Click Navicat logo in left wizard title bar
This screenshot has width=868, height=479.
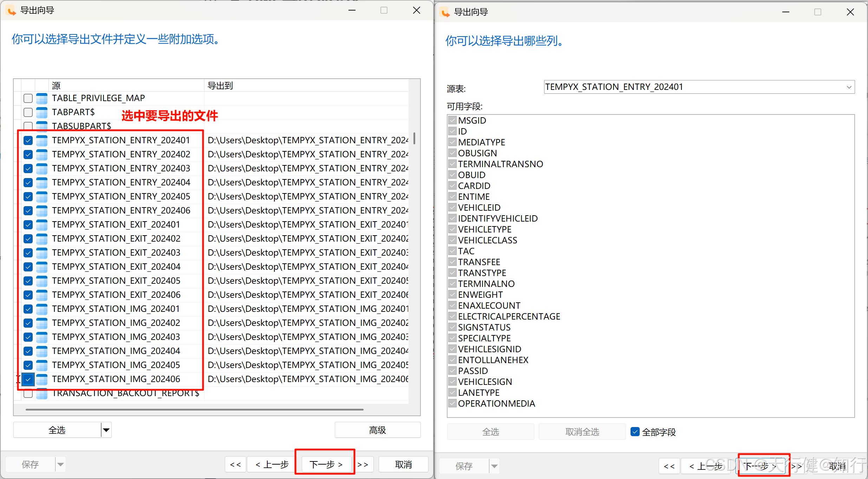tap(12, 11)
